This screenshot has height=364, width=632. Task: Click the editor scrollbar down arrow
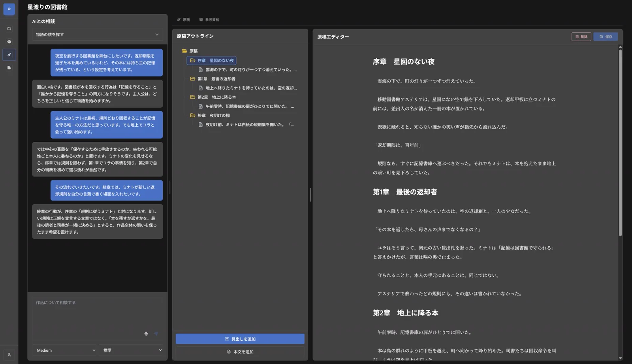[x=620, y=358]
